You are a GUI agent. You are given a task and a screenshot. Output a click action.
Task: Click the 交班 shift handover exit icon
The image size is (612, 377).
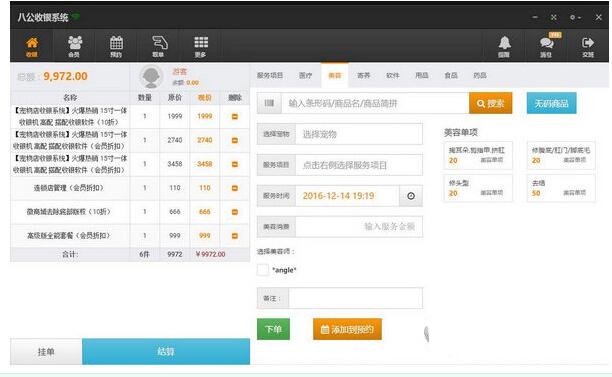point(588,46)
